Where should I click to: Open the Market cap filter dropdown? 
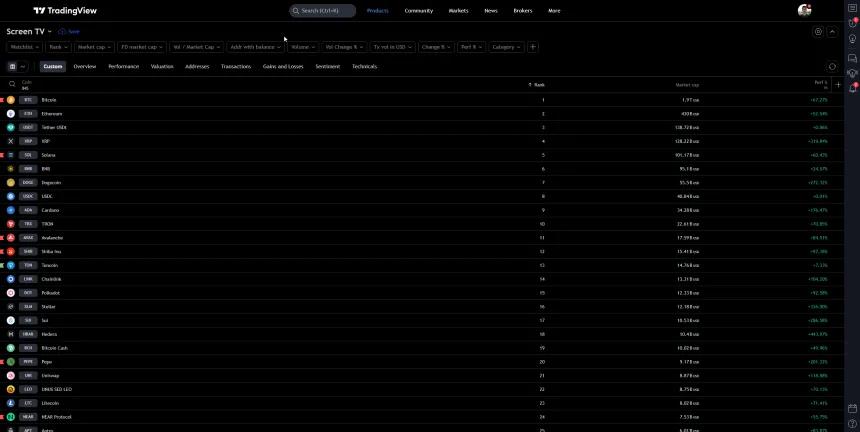(94, 47)
